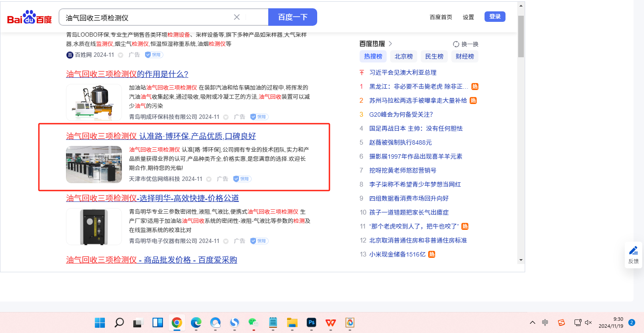Expand 百度热搜 with the arrow chevron
The width and height of the screenshot is (644, 333).
coord(391,44)
